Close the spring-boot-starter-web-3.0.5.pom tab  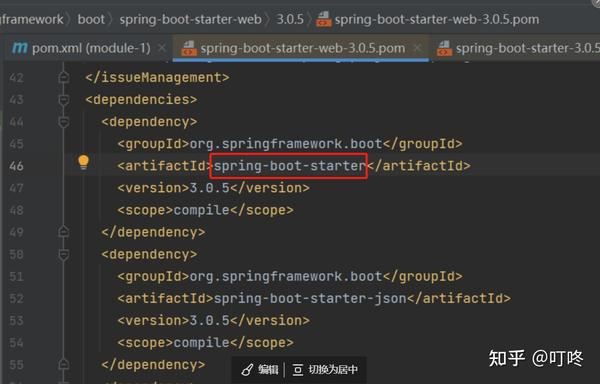417,48
